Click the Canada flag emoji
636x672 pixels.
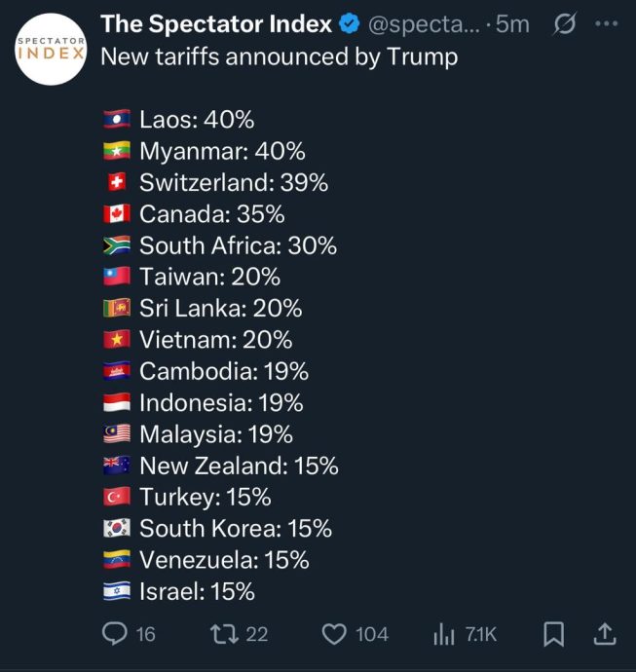pyautogui.click(x=117, y=214)
